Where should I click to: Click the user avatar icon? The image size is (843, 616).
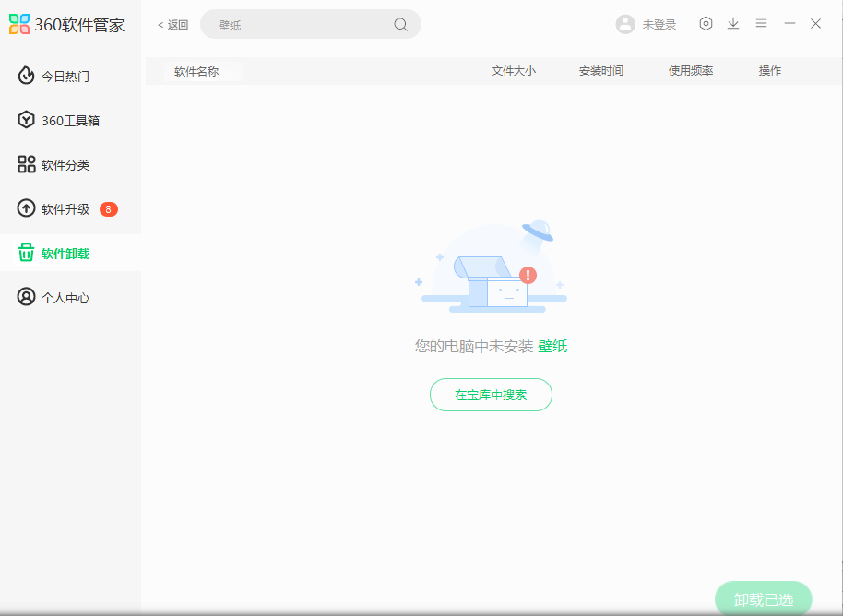625,24
